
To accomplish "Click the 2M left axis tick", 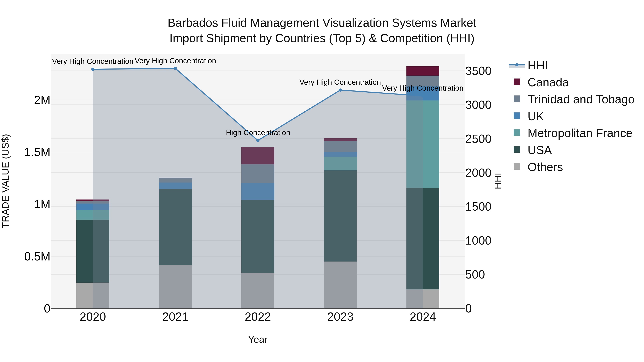I will (42, 100).
